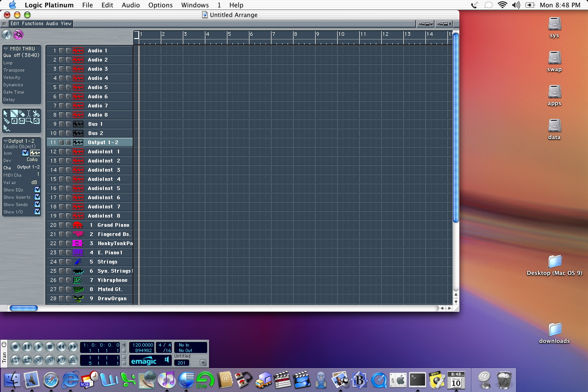Mute the Audio 1 track
588x392 pixels.
[62, 50]
